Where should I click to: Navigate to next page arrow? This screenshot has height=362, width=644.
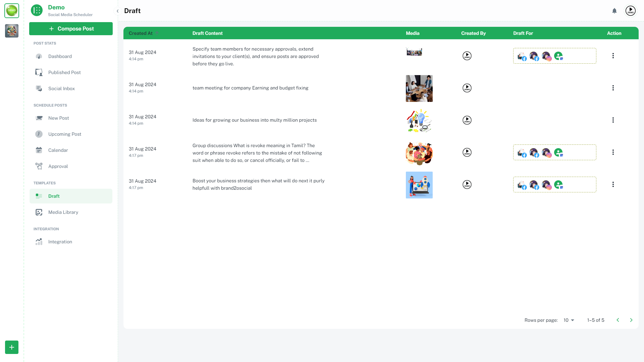coord(631,320)
